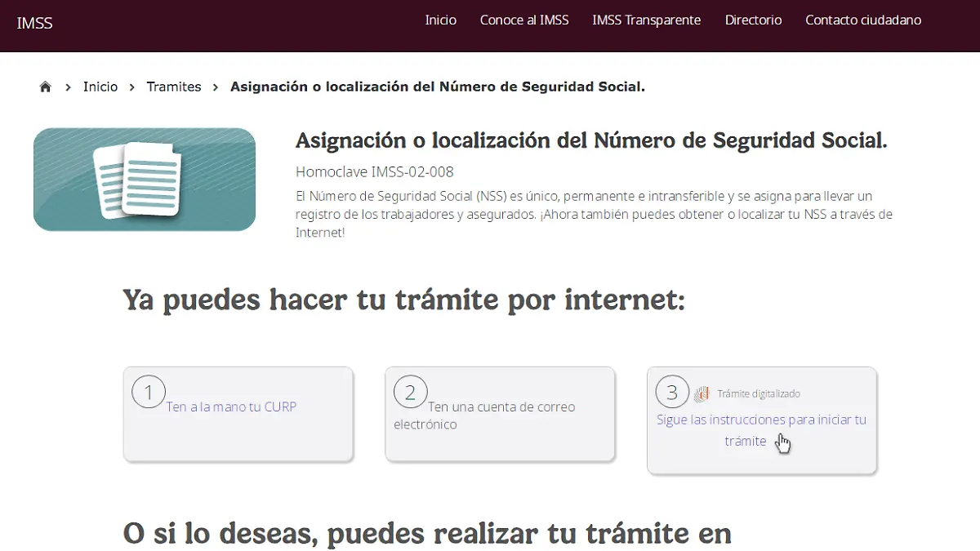Image resolution: width=980 pixels, height=551 pixels.
Task: Click the circled number 1 step badge
Action: 148,392
